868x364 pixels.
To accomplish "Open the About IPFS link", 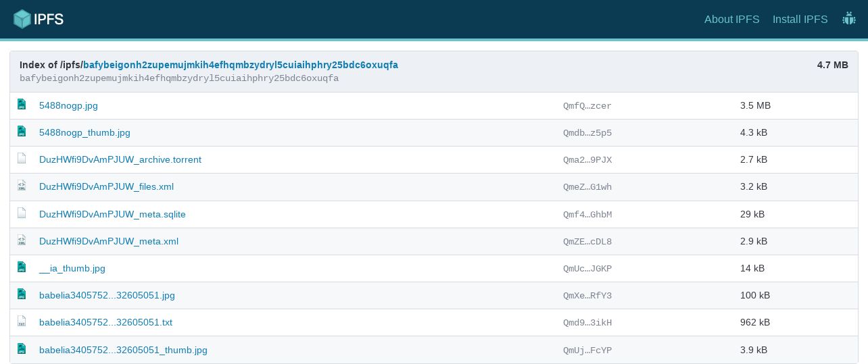I will point(732,19).
